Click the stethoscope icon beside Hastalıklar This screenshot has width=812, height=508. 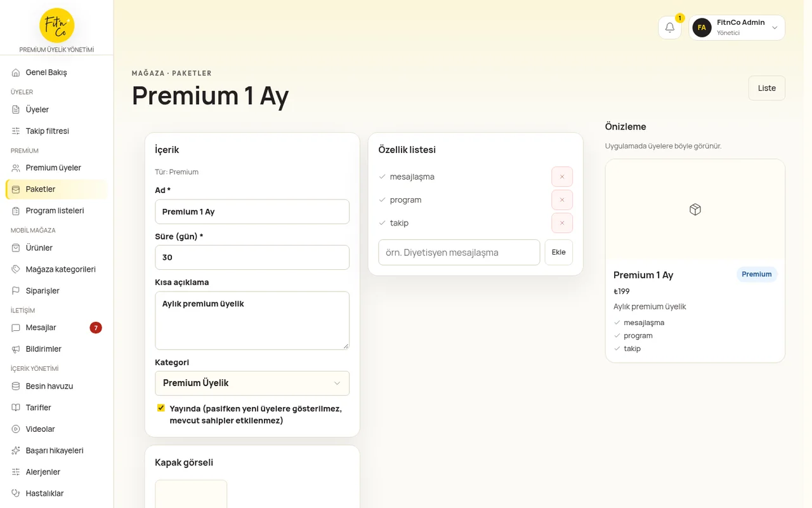click(16, 493)
